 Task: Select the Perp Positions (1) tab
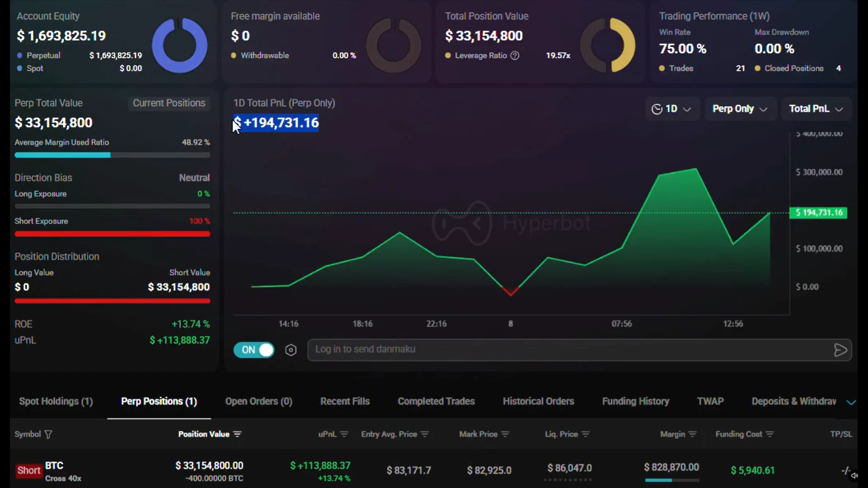coord(159,402)
